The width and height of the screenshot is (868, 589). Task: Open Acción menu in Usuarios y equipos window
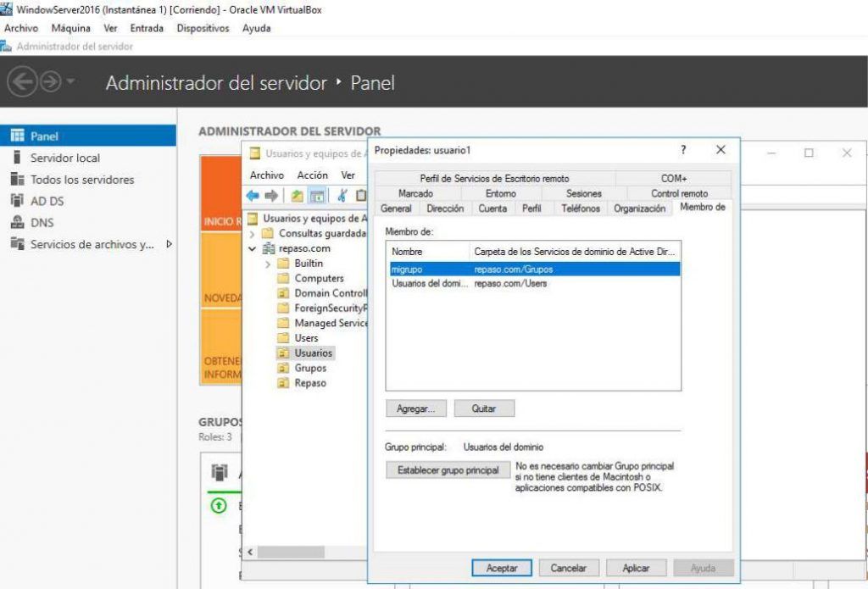pyautogui.click(x=312, y=175)
